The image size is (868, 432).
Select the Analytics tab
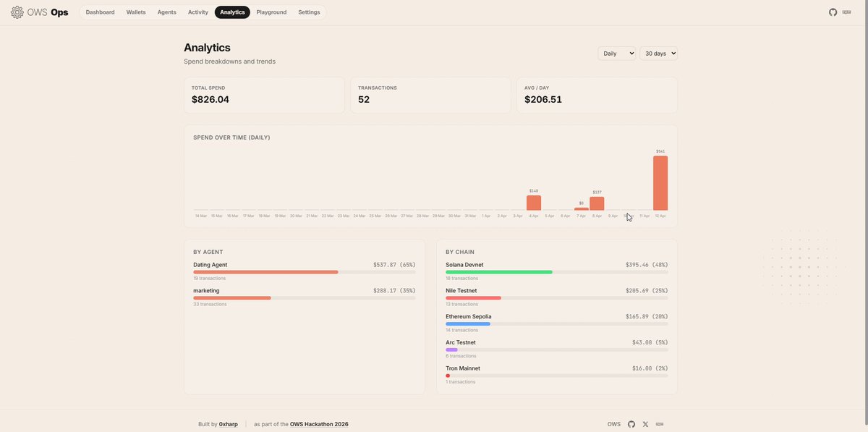pos(232,12)
